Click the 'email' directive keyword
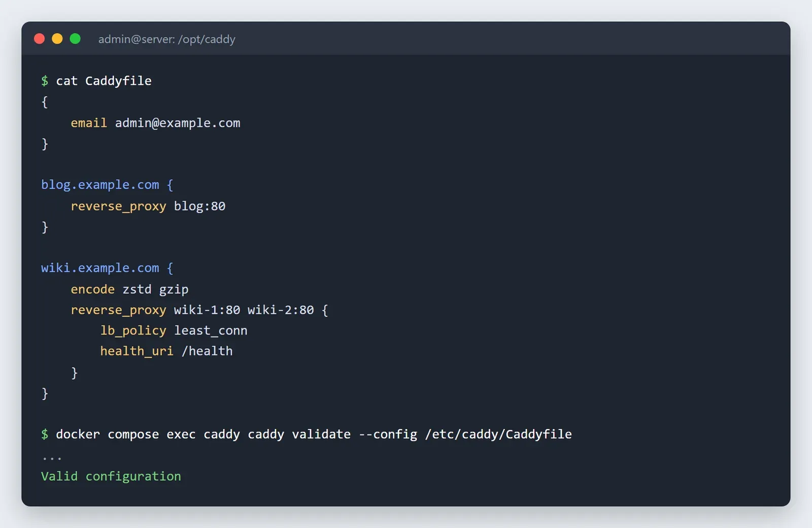 pos(89,123)
